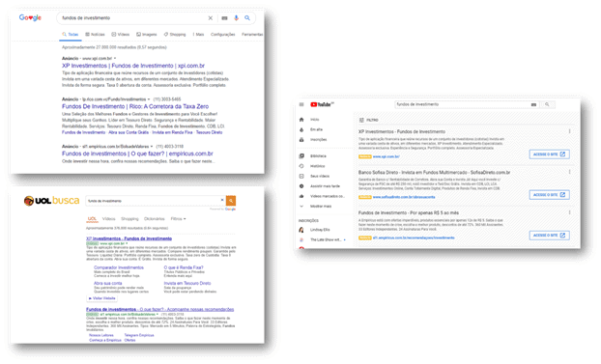Expand arrow beside www.xpi.com.br on Google
The width and height of the screenshot is (601, 364).
pos(115,59)
